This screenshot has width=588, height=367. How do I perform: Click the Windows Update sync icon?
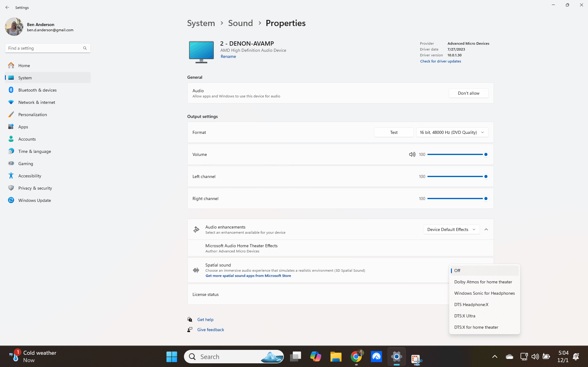(x=11, y=200)
